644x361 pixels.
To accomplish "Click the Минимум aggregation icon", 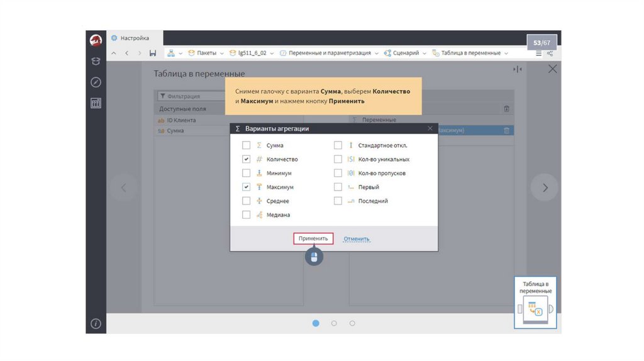I will point(259,173).
